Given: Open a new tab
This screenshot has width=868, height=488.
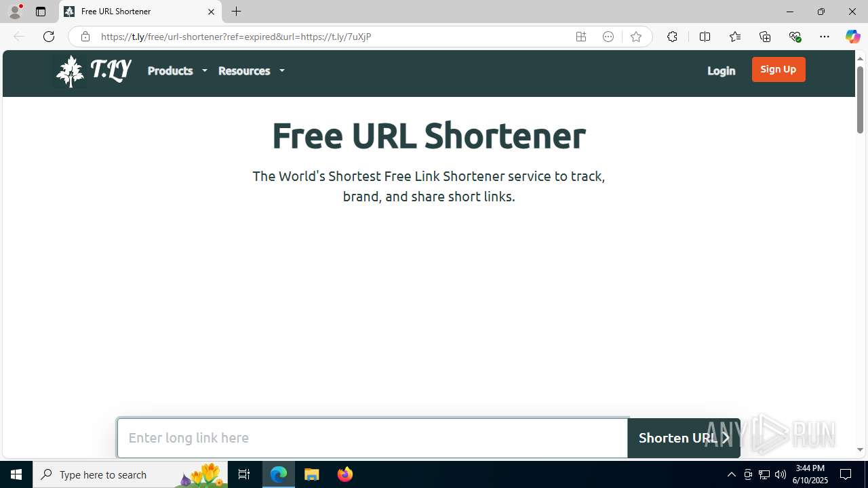Looking at the screenshot, I should click(x=236, y=12).
